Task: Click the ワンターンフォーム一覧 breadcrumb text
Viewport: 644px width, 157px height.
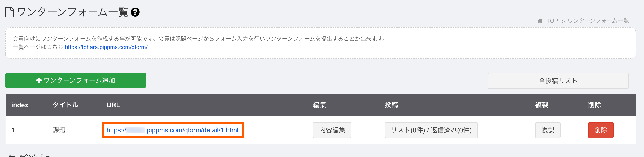Action: click(x=598, y=21)
